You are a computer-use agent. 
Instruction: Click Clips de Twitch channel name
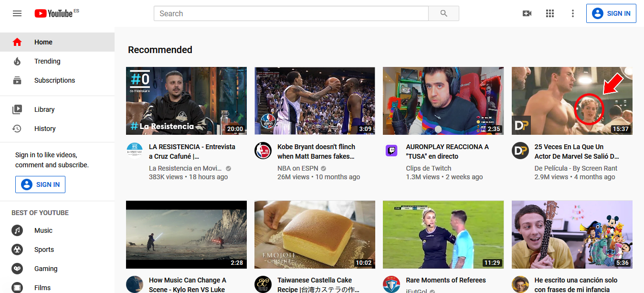coord(428,168)
